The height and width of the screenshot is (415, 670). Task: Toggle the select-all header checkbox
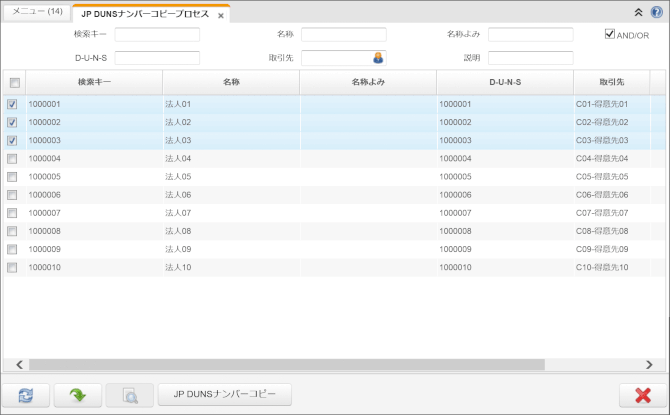click(x=15, y=82)
